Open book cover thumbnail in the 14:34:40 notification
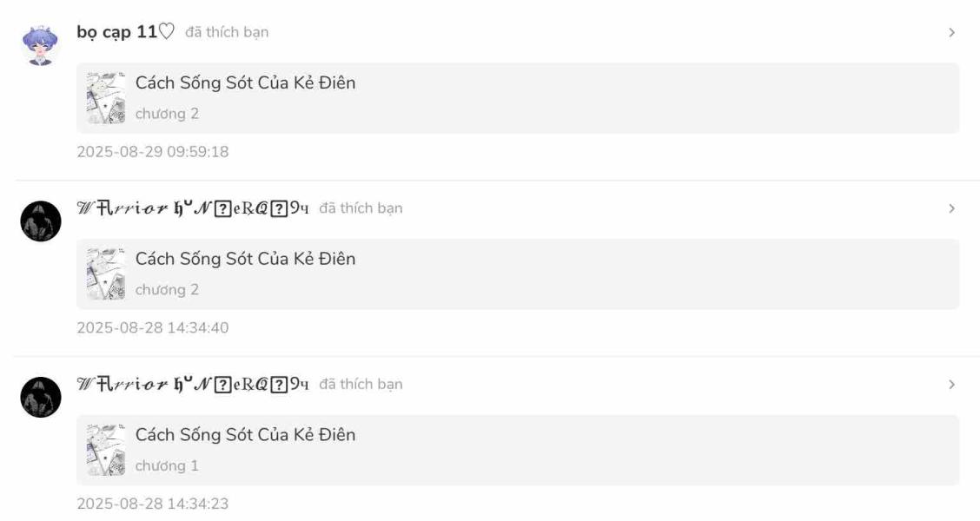Image resolution: width=980 pixels, height=521 pixels. (x=106, y=274)
